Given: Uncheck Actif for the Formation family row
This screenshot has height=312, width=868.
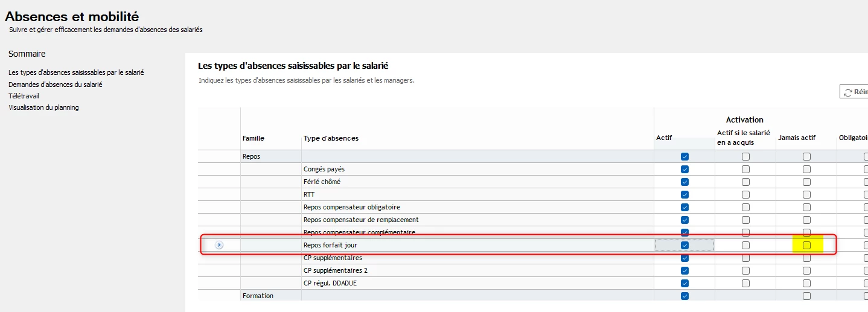Looking at the screenshot, I should pos(685,296).
